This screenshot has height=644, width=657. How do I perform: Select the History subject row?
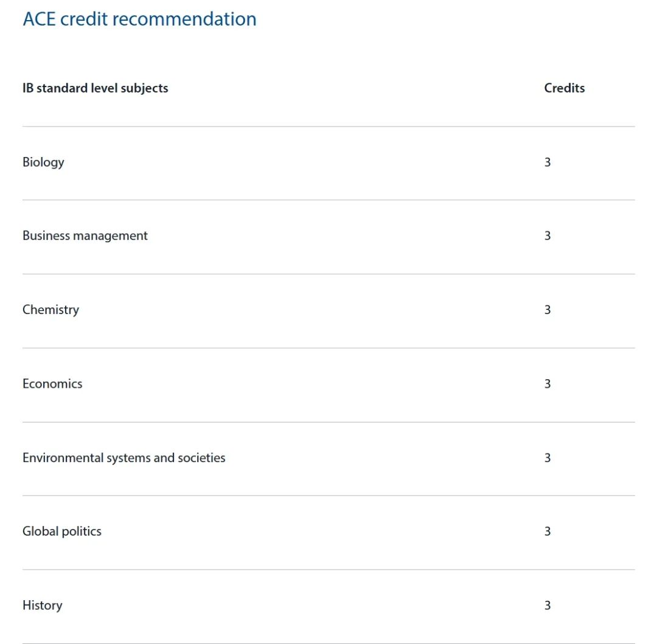328,606
